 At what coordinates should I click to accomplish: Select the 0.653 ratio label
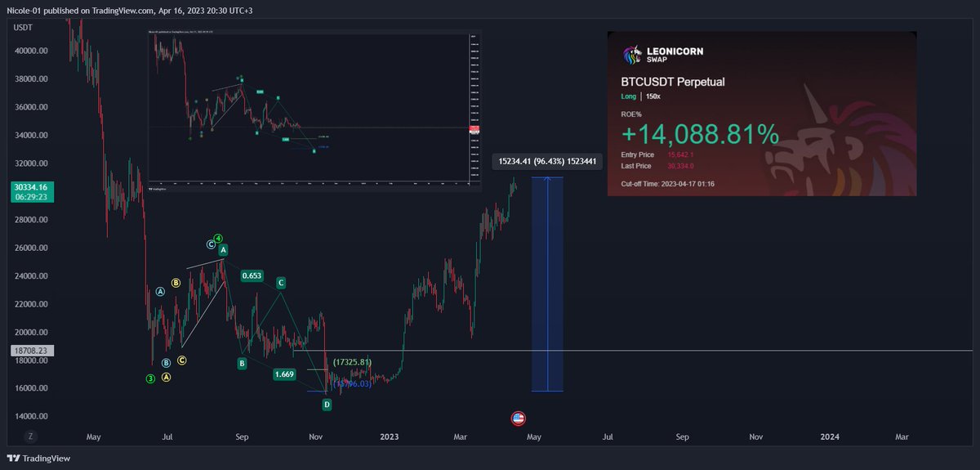(252, 276)
